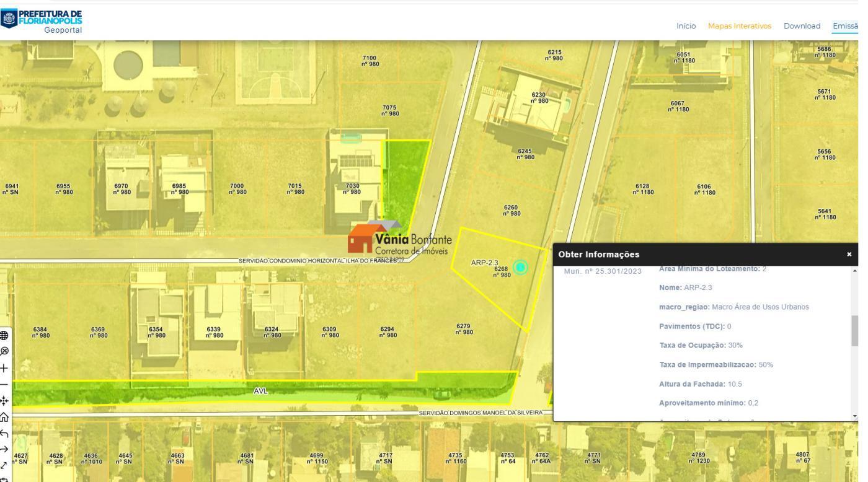
Task: Click lot 6955 nº 980 label
Action: click(x=64, y=188)
